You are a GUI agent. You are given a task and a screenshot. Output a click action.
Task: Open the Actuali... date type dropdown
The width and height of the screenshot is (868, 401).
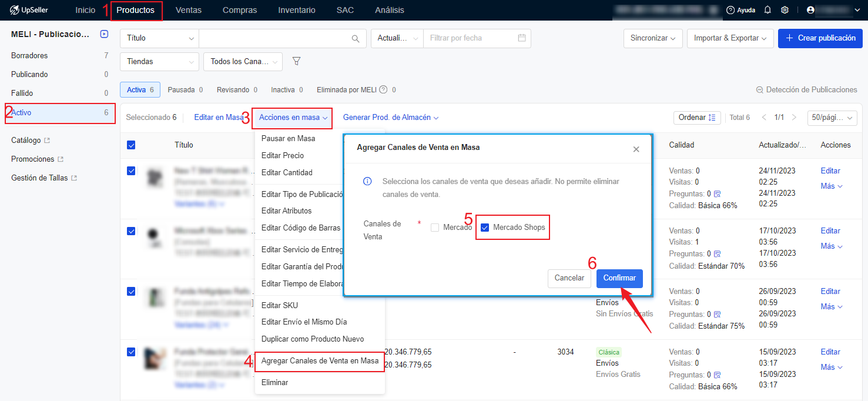point(397,38)
